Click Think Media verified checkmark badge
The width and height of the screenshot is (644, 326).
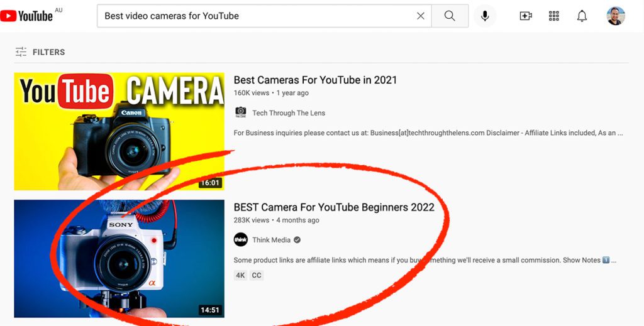(x=297, y=240)
